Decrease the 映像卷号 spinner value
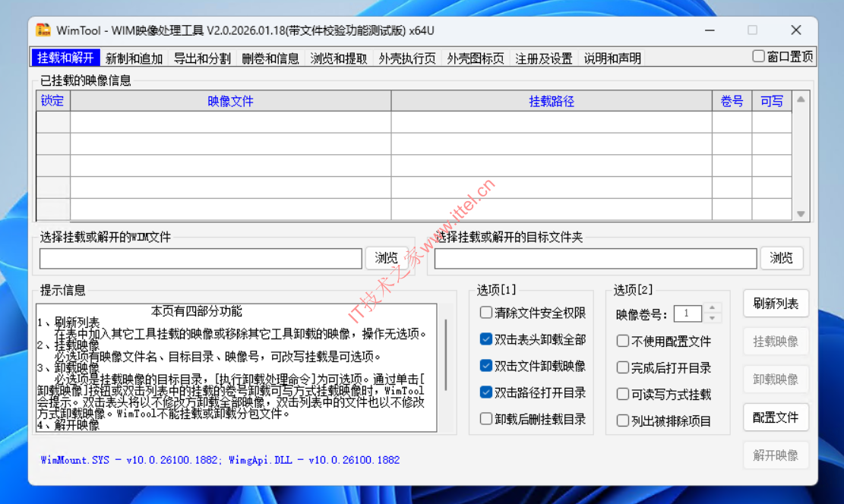 point(711,318)
